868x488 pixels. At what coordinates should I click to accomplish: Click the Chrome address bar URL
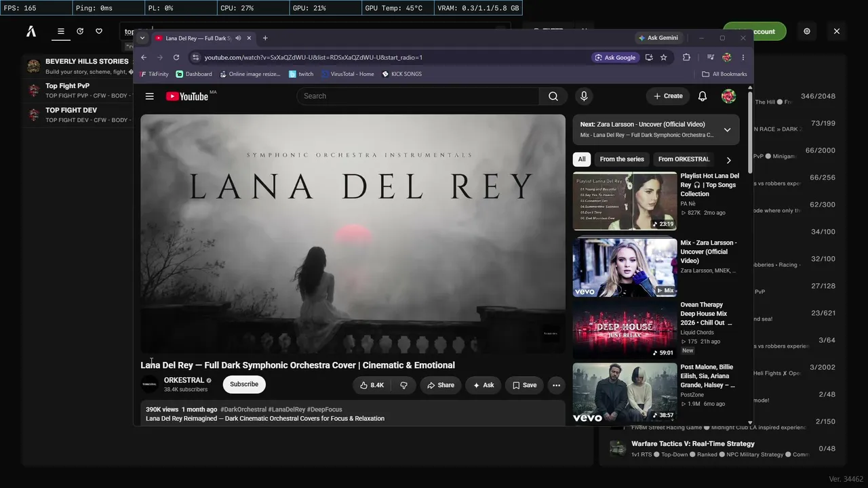point(313,58)
